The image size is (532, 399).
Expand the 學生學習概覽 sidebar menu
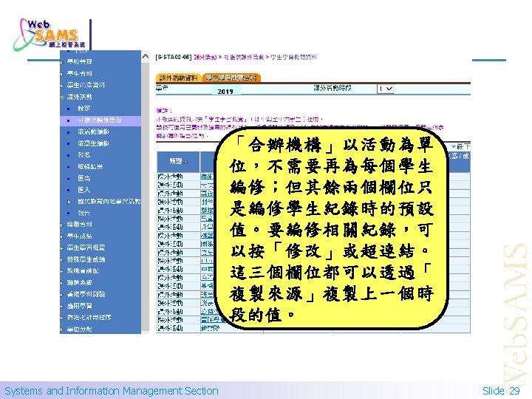point(86,248)
